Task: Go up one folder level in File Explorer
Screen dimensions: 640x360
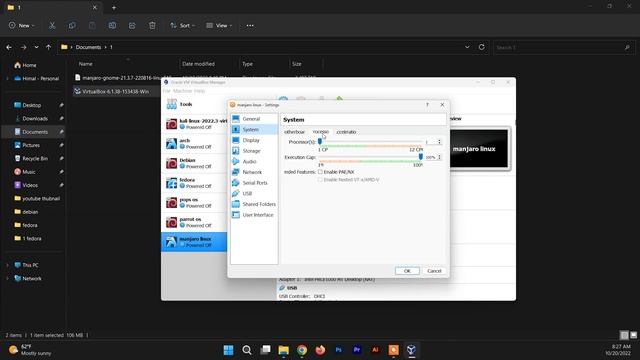Action: click(49, 47)
